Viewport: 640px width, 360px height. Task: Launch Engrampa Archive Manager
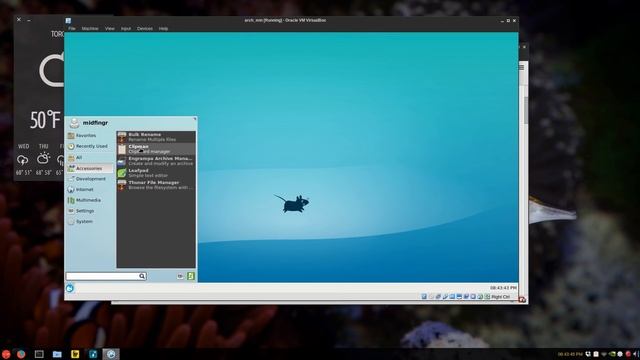[156, 161]
